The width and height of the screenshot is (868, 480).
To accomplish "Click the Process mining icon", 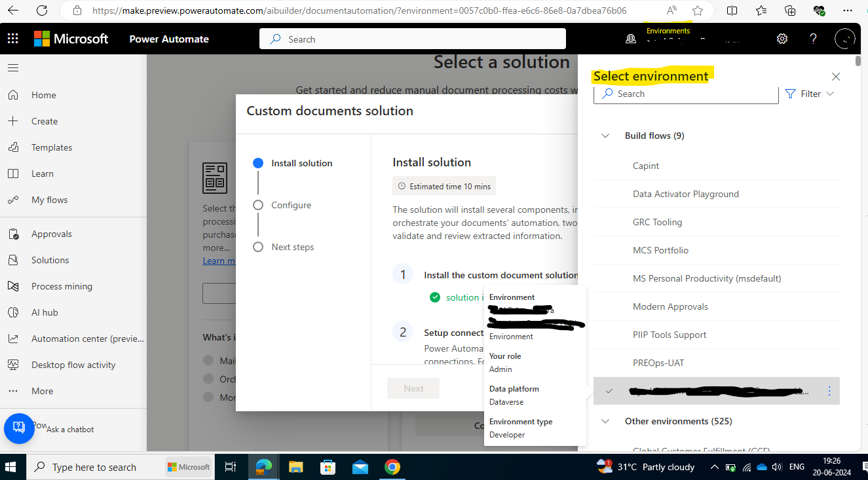I will (13, 286).
